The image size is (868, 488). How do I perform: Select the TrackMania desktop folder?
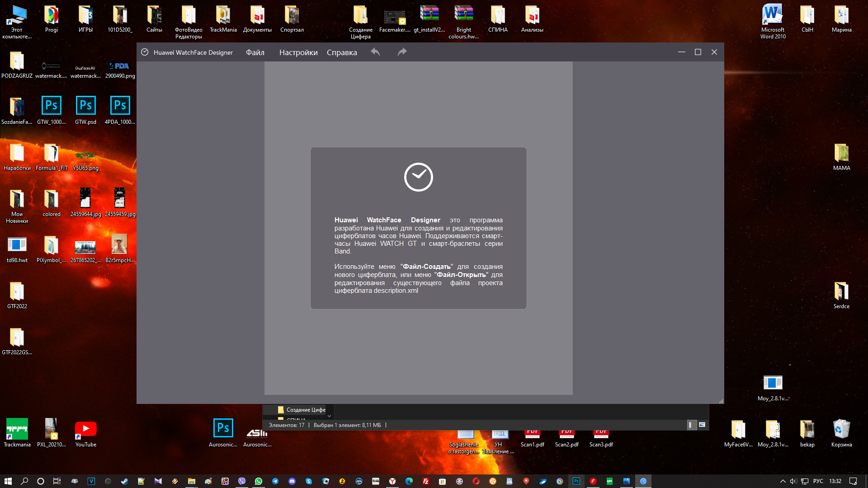coord(223,19)
